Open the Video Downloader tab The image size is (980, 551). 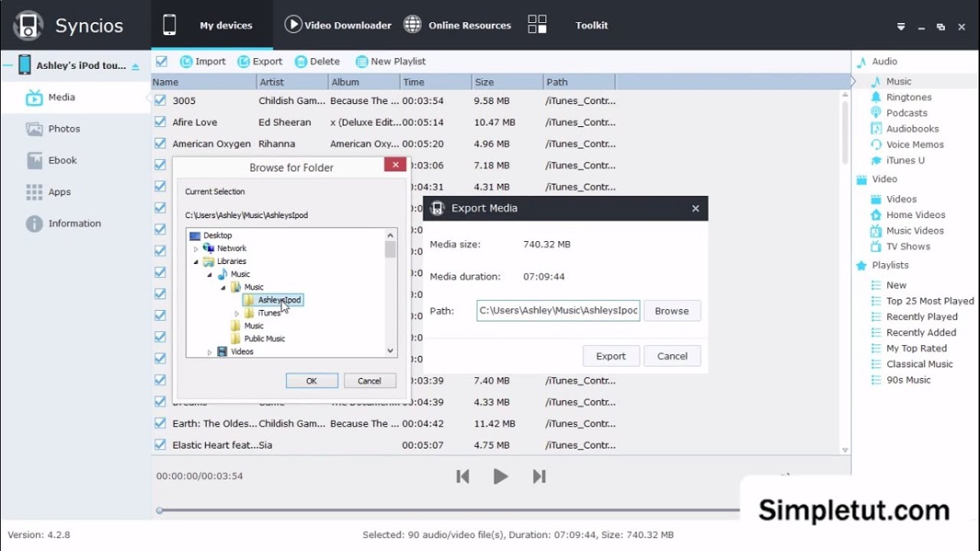(338, 25)
